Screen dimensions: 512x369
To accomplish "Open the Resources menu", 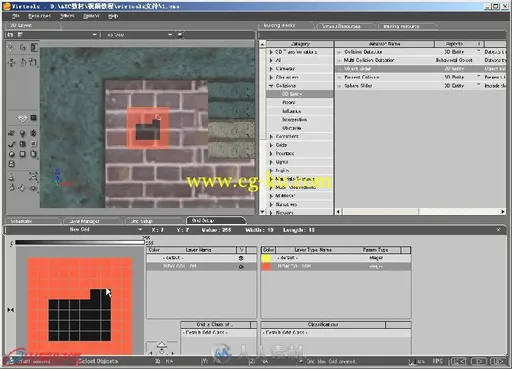I will click(39, 16).
